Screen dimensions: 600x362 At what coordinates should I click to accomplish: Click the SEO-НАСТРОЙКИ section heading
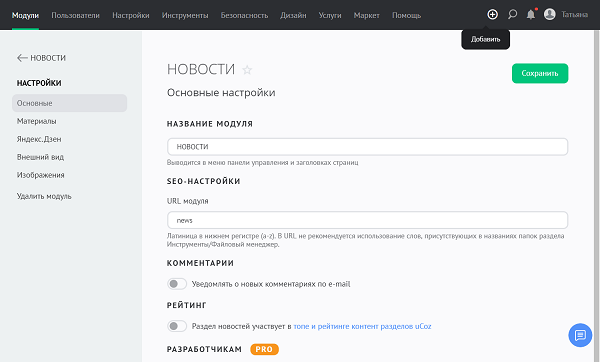point(204,181)
